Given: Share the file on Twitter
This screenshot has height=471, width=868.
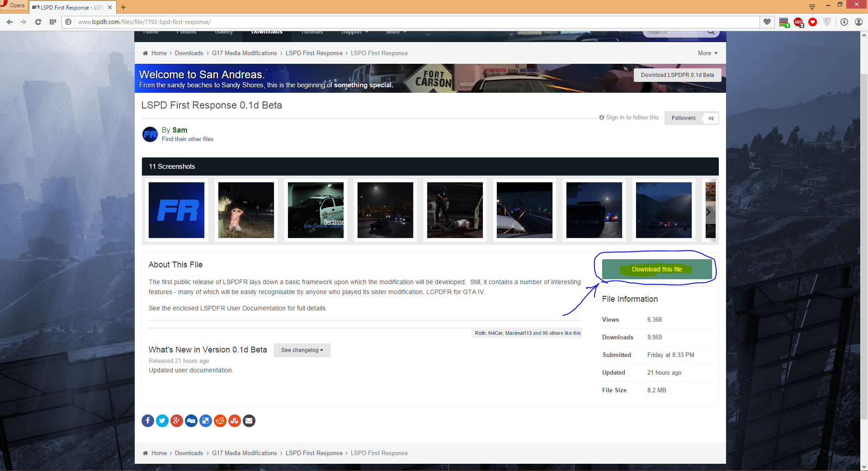Looking at the screenshot, I should (162, 421).
